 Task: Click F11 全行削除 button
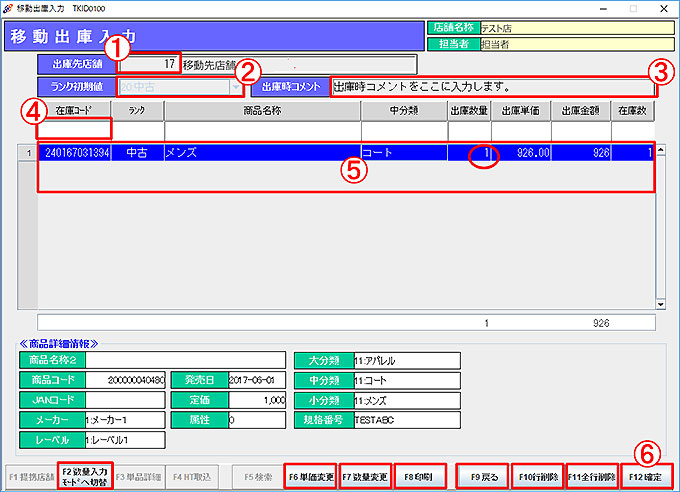tap(592, 477)
